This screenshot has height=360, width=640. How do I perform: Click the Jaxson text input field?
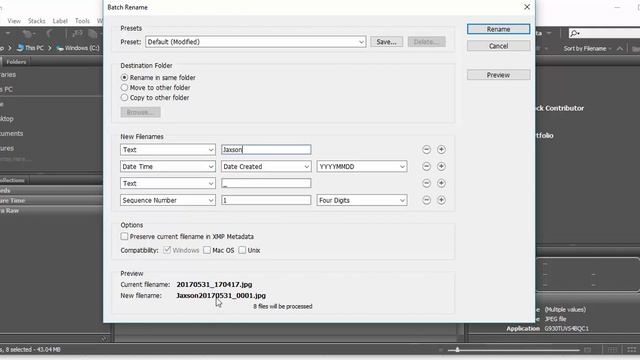click(266, 149)
